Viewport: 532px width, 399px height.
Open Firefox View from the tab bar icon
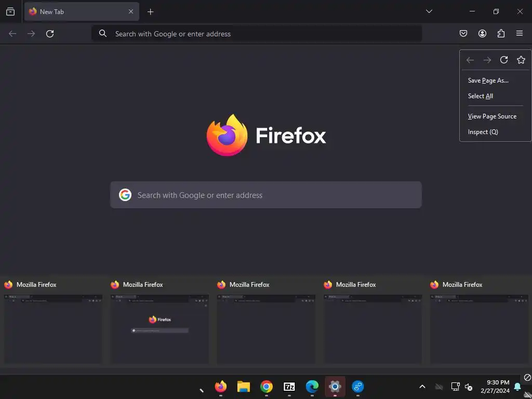pos(10,11)
